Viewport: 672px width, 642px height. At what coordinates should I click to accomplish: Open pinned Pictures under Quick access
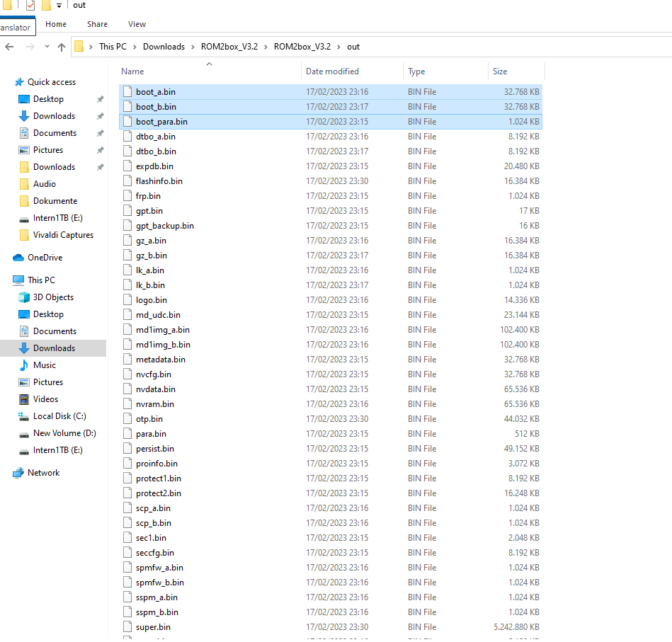[x=47, y=150]
